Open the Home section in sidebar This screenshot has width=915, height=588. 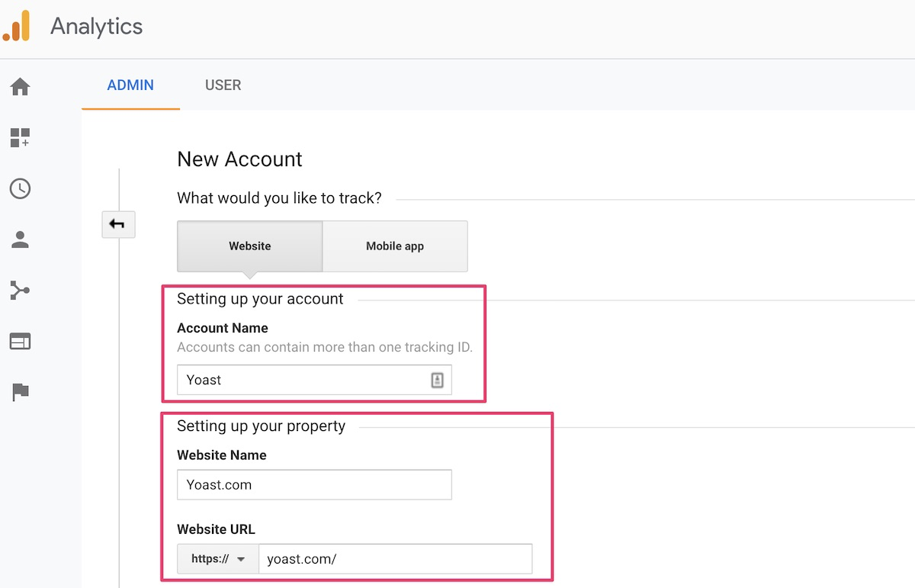point(20,87)
